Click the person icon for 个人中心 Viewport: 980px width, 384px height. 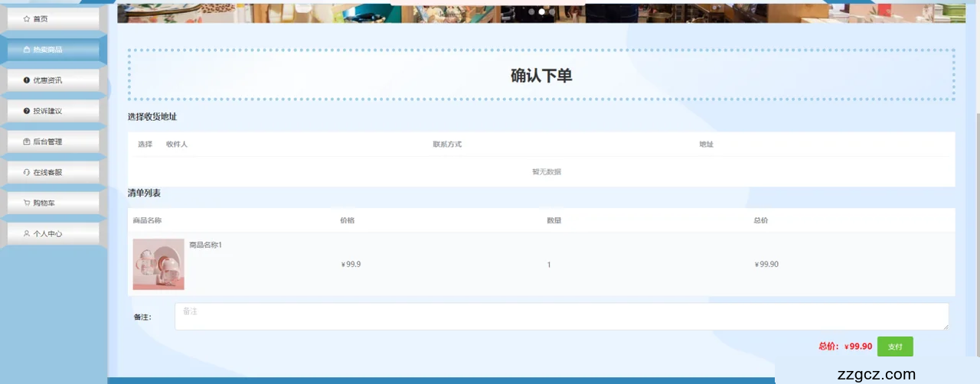(27, 233)
